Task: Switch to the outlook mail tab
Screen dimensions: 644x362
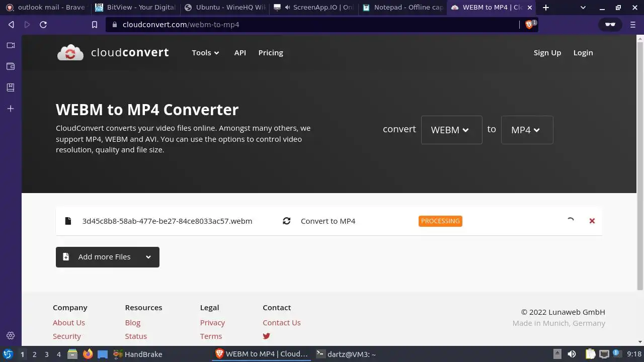Action: [45, 8]
